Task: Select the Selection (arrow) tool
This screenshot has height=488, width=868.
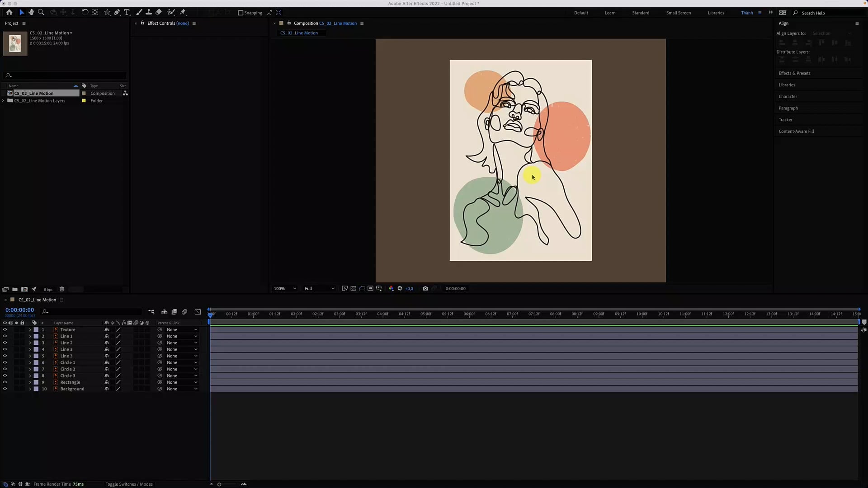Action: tap(21, 12)
